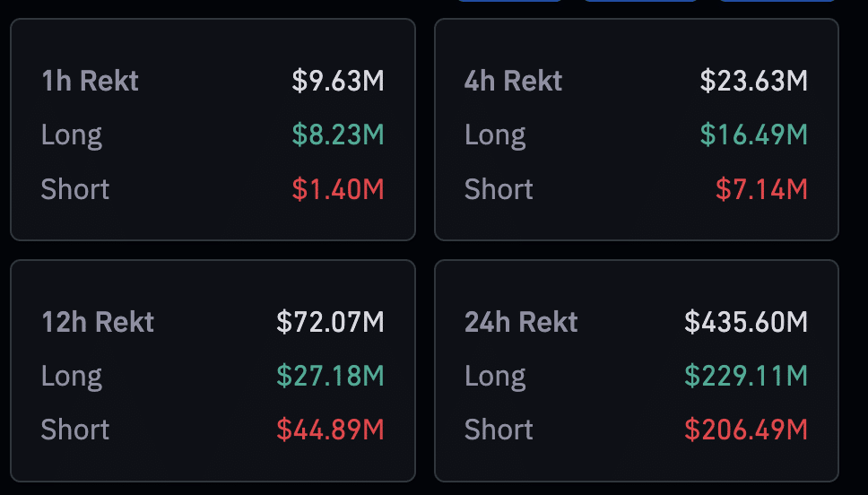Click the Short label in 4h card
Image resolution: width=868 pixels, height=495 pixels.
[x=499, y=189]
